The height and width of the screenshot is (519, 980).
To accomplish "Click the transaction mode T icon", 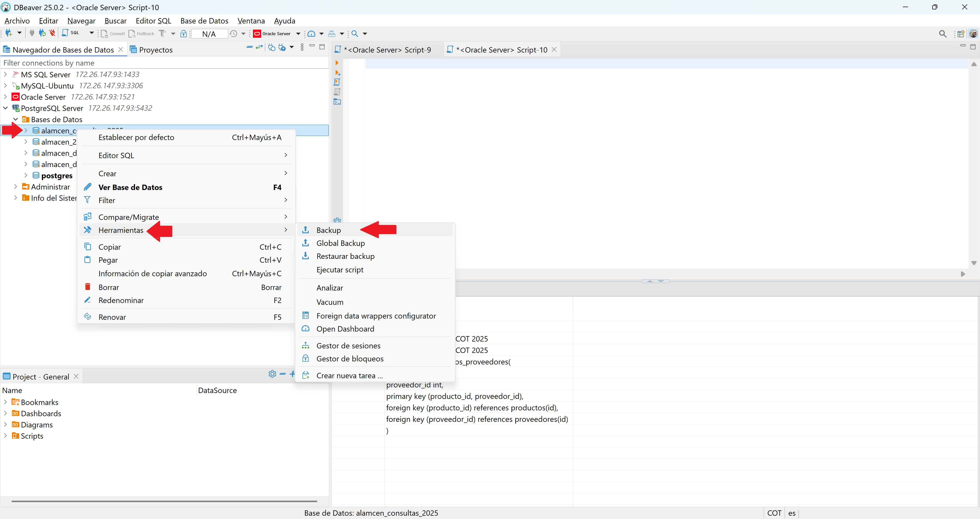I will 162,33.
